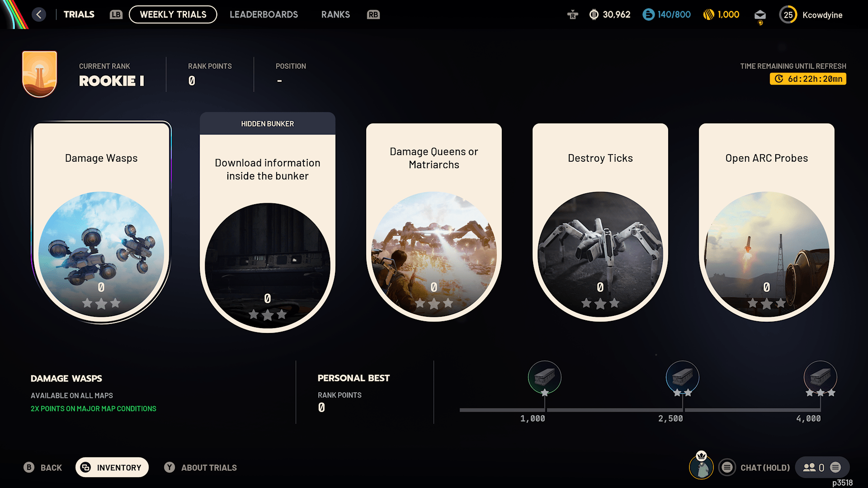The width and height of the screenshot is (868, 488).
Task: Click the Back button at bottom
Action: click(43, 467)
